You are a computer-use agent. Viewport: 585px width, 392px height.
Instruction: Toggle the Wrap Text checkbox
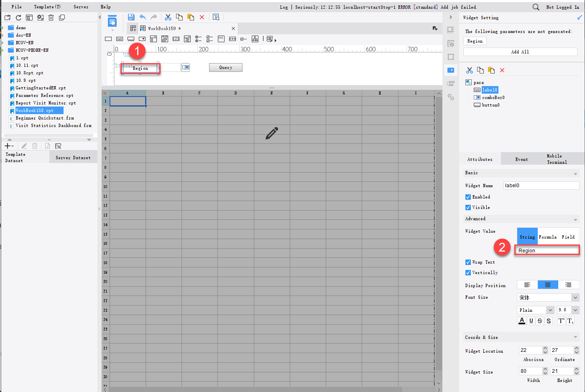point(468,262)
